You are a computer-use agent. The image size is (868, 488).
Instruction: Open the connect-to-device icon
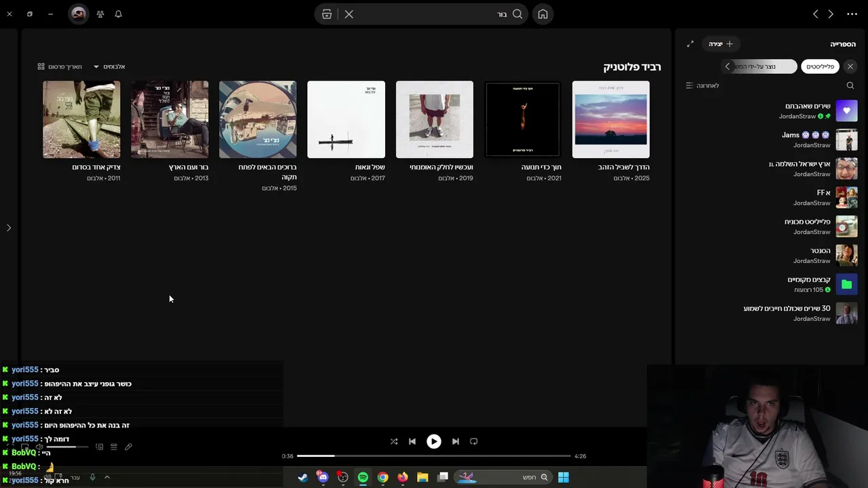[x=100, y=447]
